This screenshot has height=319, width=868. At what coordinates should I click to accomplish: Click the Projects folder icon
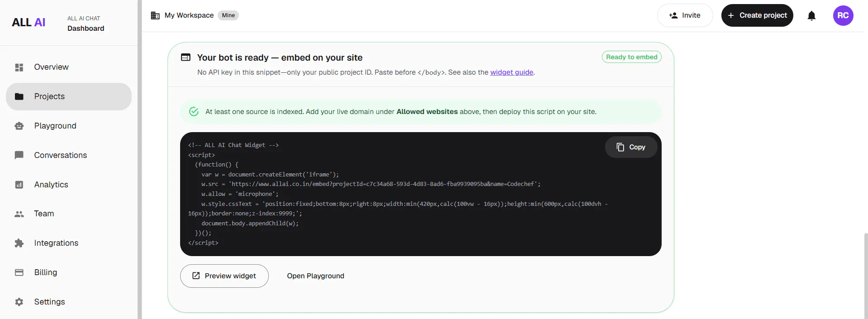(19, 96)
